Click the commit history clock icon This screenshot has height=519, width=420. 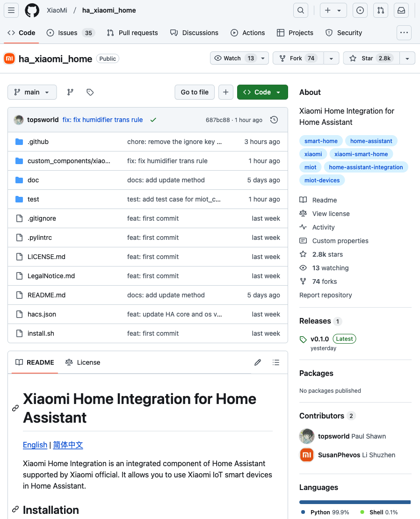pos(274,120)
